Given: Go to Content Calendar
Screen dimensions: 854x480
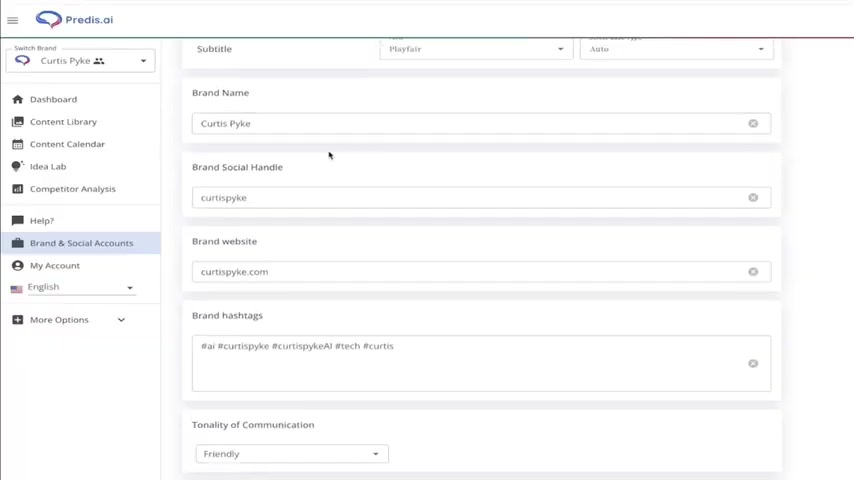Looking at the screenshot, I should click(x=67, y=144).
